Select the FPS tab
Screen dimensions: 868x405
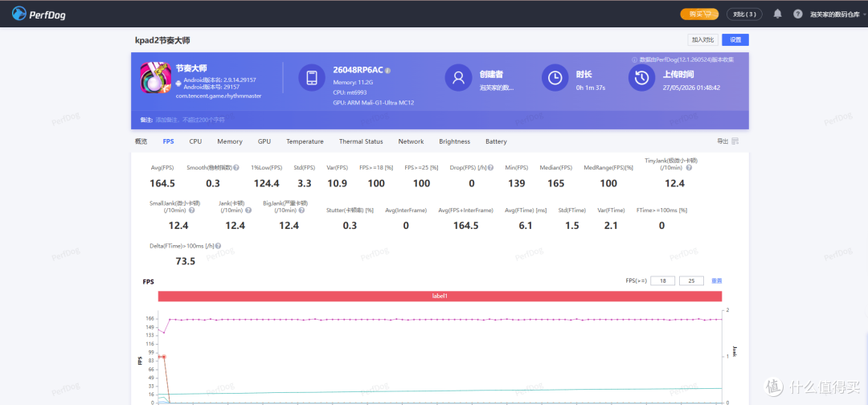point(168,141)
